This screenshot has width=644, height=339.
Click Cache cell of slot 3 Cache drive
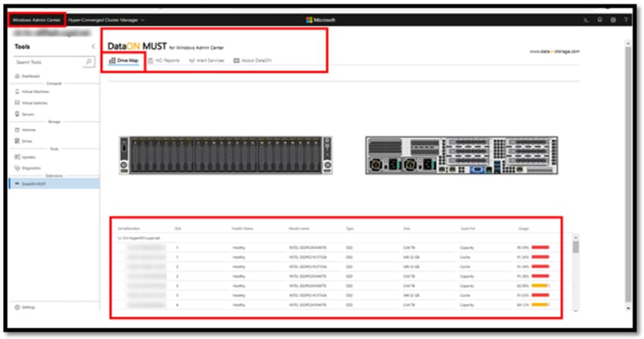pyautogui.click(x=465, y=296)
